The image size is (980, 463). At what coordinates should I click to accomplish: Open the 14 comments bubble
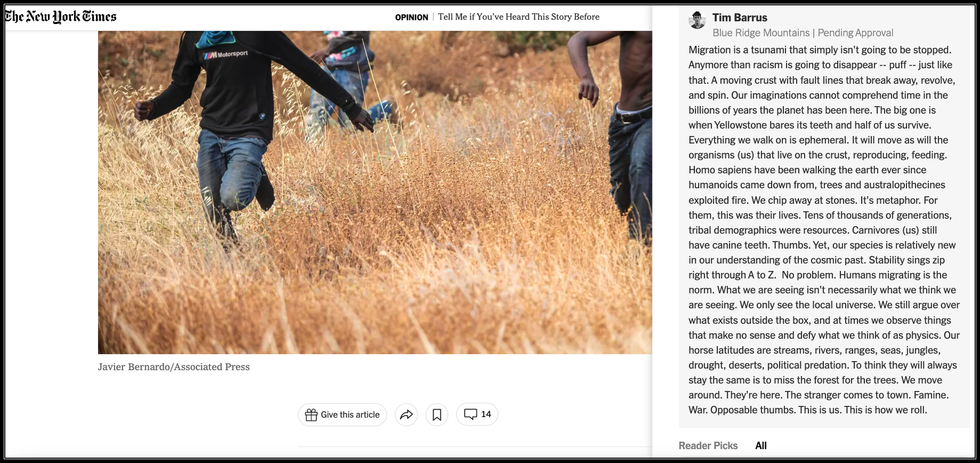tap(477, 414)
